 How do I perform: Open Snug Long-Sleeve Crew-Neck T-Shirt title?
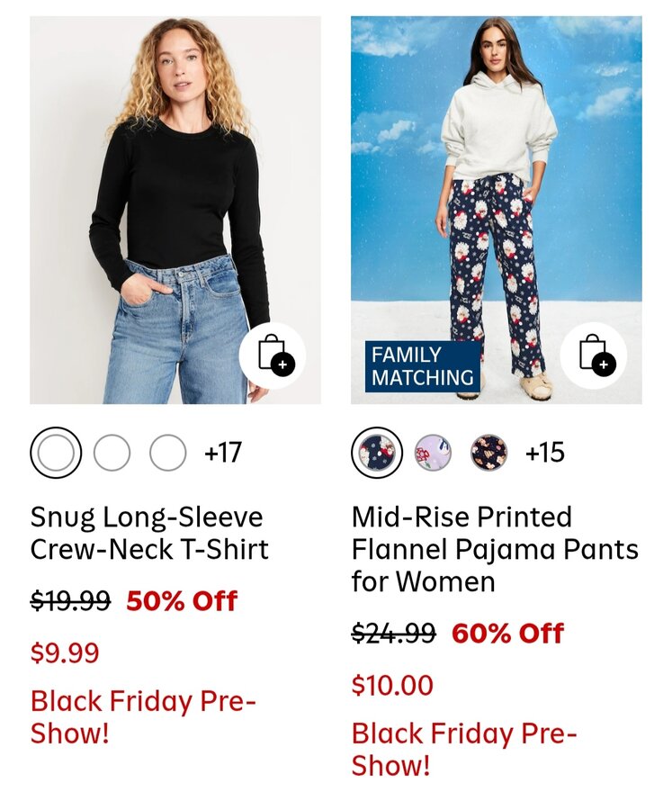tap(149, 533)
